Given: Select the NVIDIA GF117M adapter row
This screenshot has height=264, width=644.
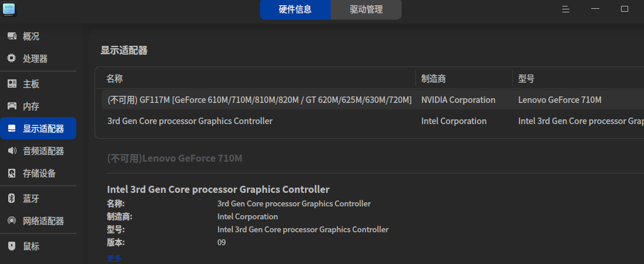Looking at the screenshot, I should pyautogui.click(x=259, y=100).
